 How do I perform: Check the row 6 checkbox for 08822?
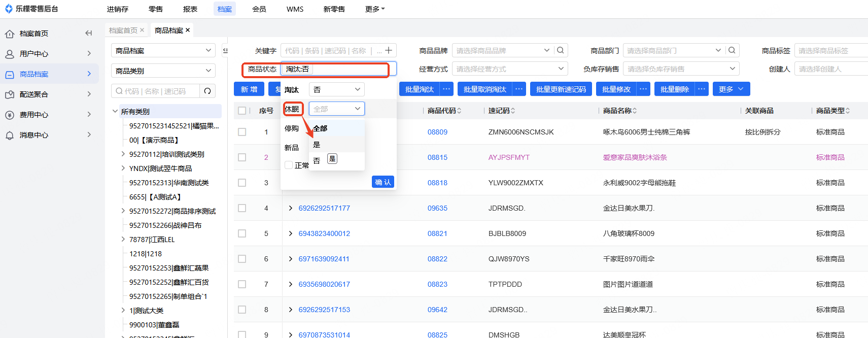point(242,259)
